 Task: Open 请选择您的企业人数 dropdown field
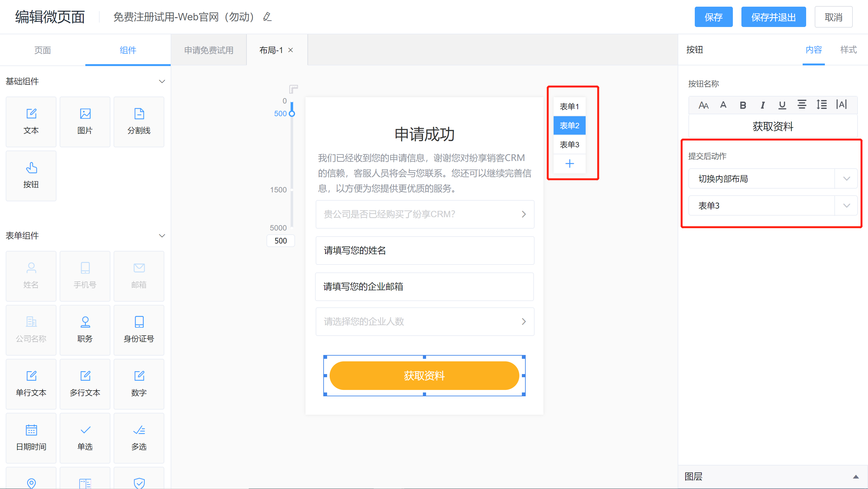[424, 321]
